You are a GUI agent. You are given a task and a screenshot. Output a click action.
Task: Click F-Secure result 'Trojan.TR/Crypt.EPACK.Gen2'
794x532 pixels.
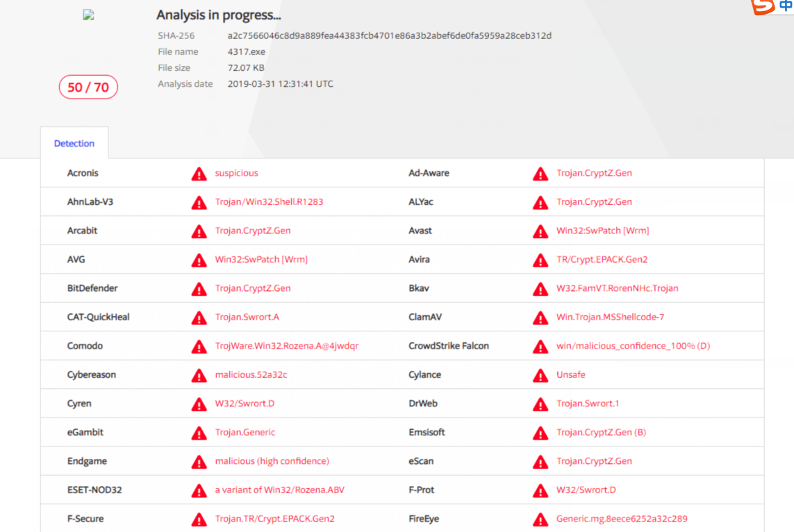[275, 519]
